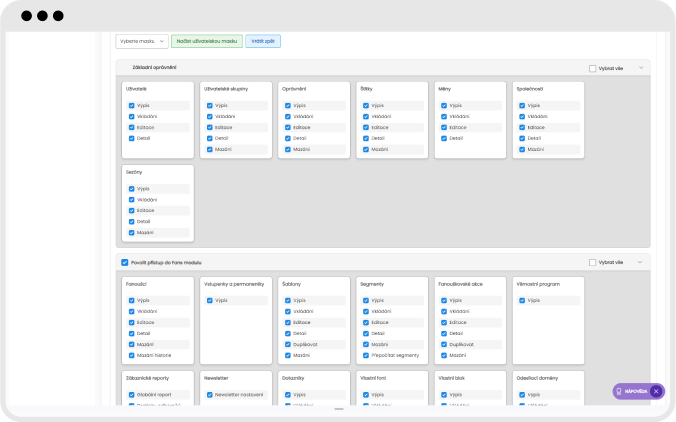
Task: Uncheck Mazání in Společnosti card
Action: 522,150
